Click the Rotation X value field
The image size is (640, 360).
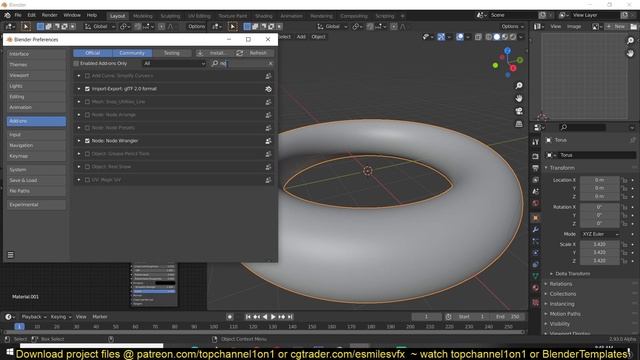click(x=600, y=207)
